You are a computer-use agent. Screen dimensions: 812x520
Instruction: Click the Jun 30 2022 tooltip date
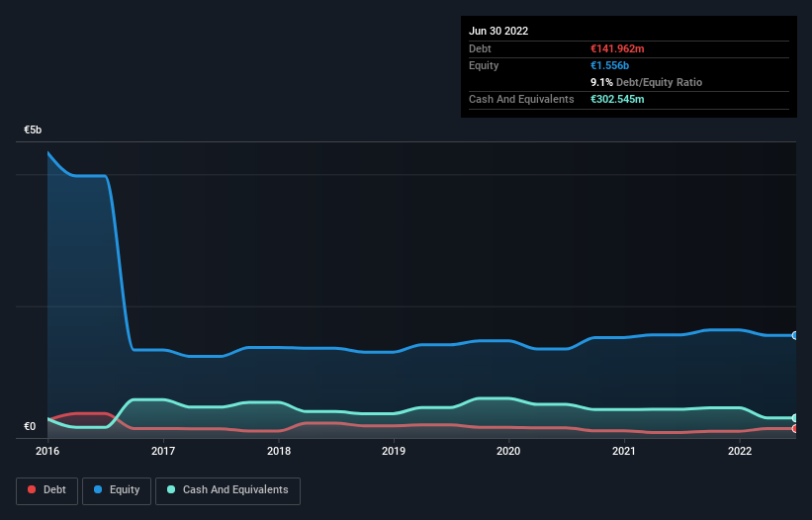click(498, 31)
